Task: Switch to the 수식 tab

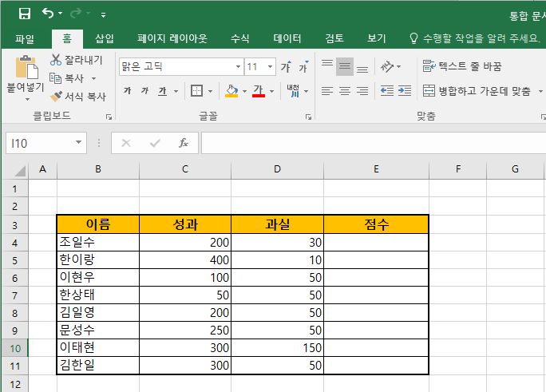Action: click(239, 38)
